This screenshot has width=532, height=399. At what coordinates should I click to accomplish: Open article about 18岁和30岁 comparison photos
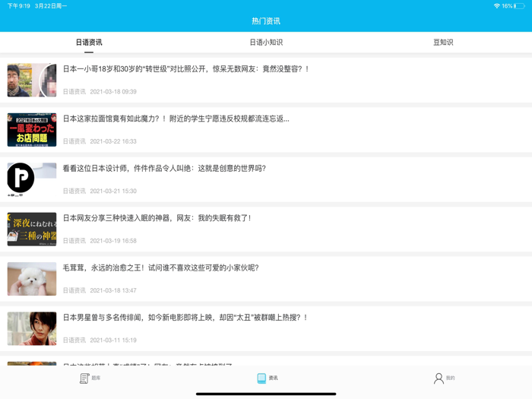(x=266, y=80)
